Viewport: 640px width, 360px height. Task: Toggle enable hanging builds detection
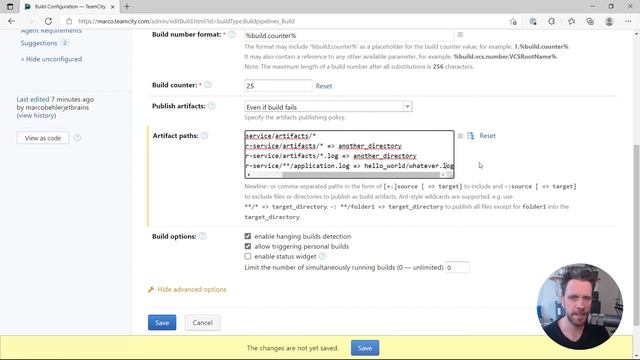(x=248, y=236)
